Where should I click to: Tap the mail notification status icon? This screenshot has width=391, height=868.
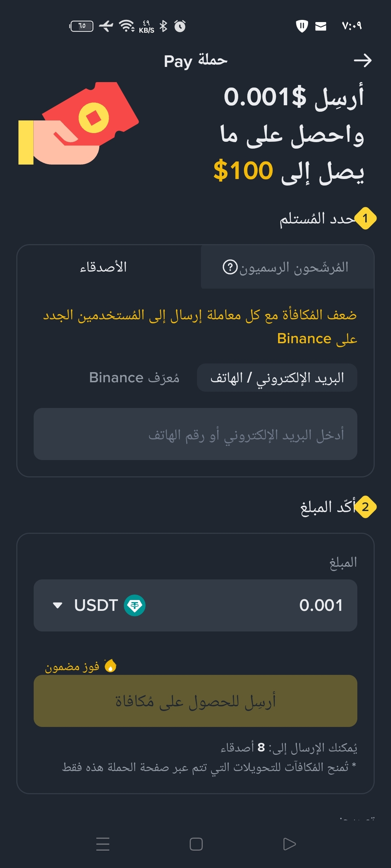(321, 26)
